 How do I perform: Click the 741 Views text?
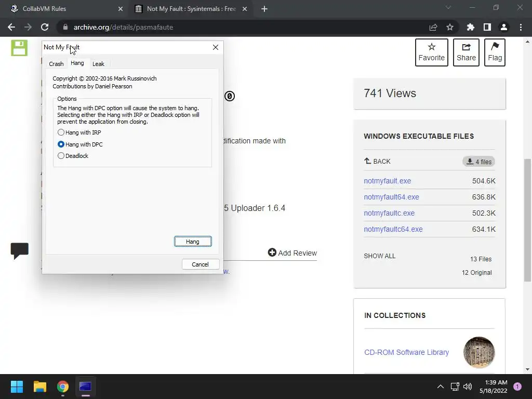(390, 94)
